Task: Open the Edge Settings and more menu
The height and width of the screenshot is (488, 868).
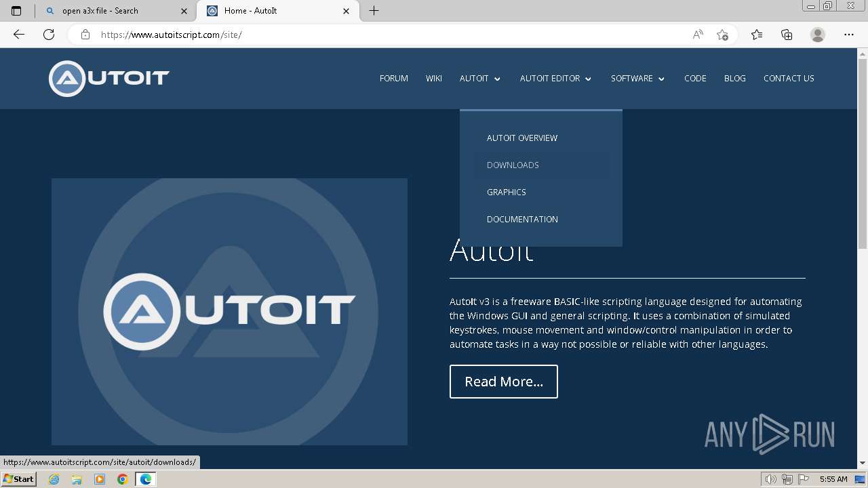Action: (849, 35)
